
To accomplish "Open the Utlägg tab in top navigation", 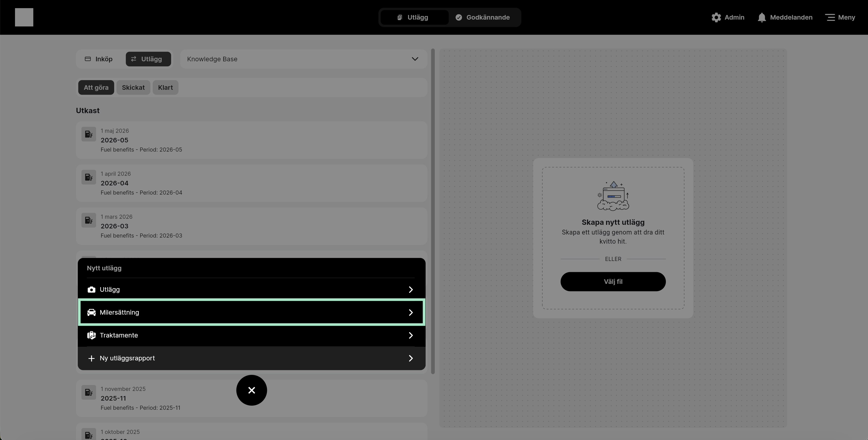I will (414, 17).
